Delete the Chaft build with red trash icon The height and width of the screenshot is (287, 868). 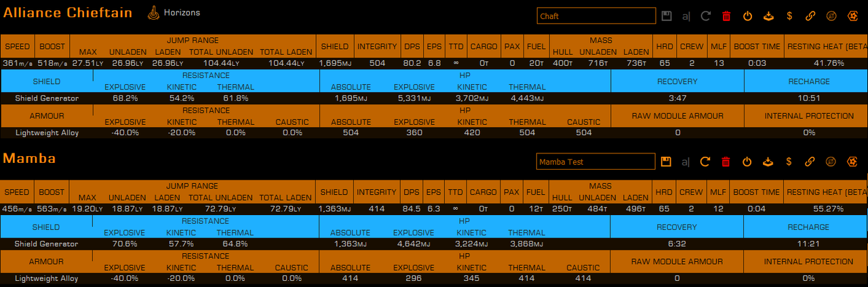tap(726, 16)
